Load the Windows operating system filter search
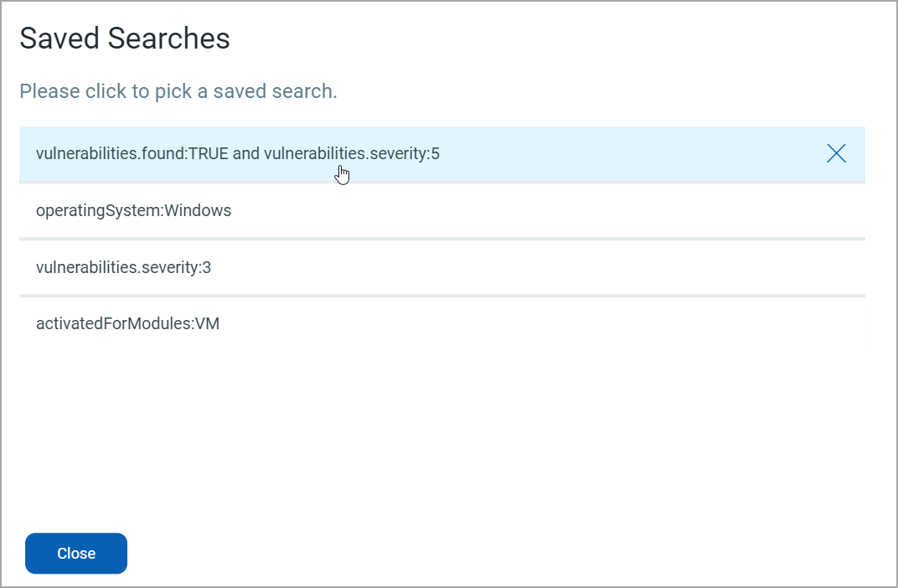 pos(133,210)
